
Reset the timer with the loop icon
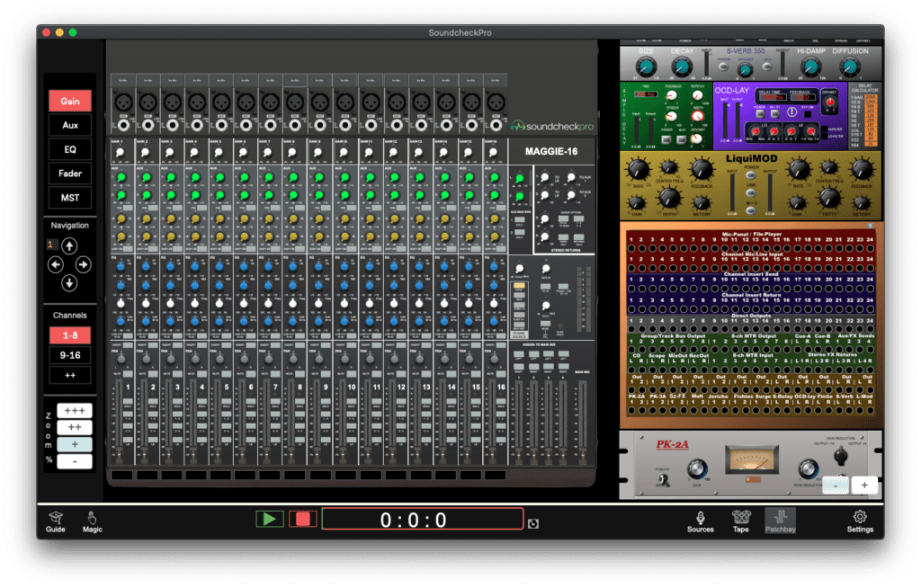[x=532, y=523]
